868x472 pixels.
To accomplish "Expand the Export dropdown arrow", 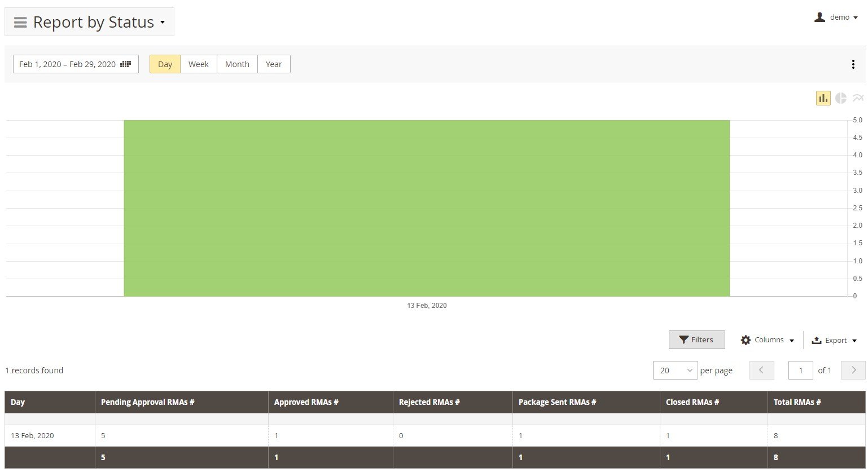I will click(854, 341).
